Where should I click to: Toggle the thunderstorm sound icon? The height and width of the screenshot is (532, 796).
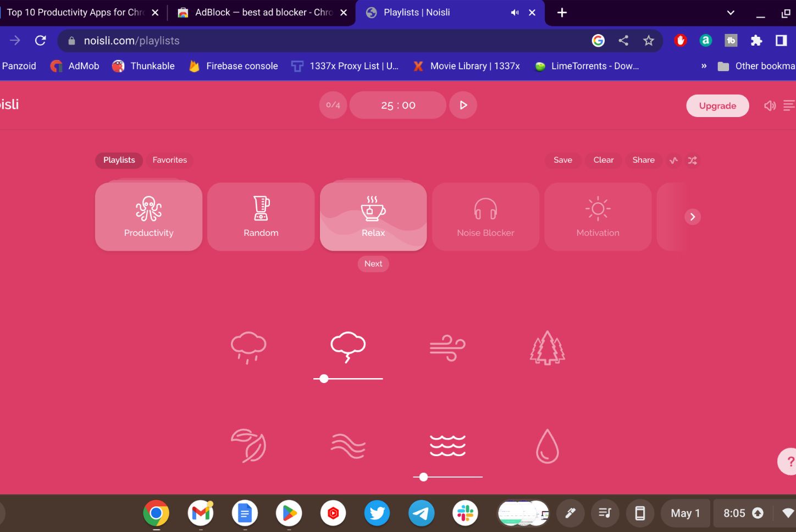click(x=348, y=347)
